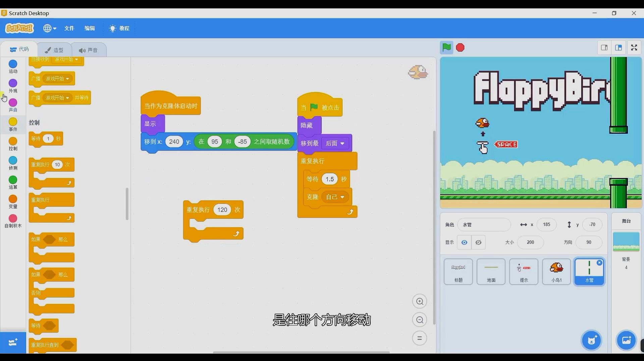Open the add extension button
This screenshot has height=361, width=644.
(x=13, y=343)
